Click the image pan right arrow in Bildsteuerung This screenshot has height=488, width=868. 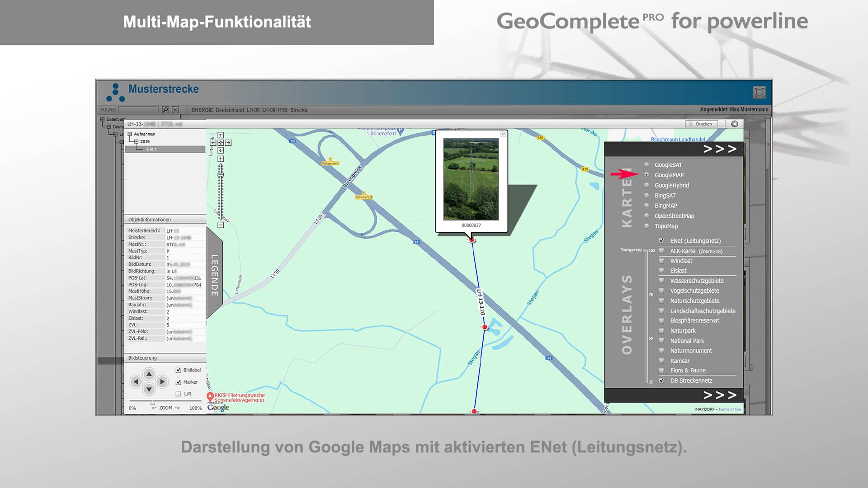(161, 382)
